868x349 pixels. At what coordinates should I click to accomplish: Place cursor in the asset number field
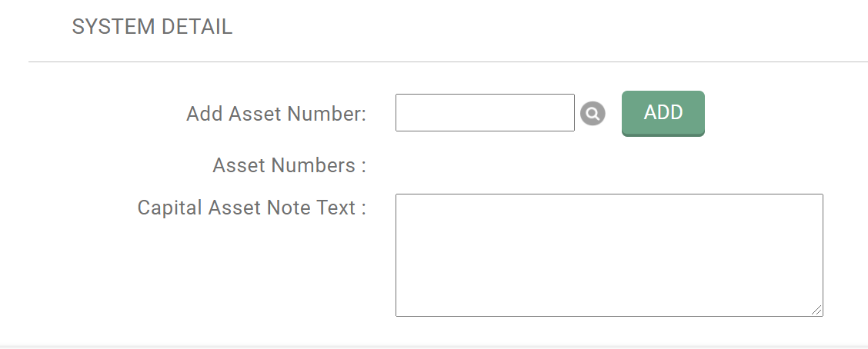(x=485, y=113)
